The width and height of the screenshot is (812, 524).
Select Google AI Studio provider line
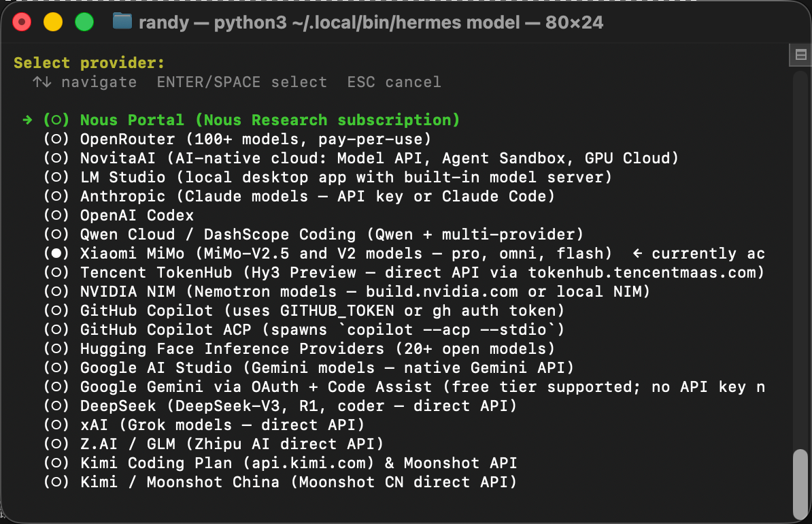pyautogui.click(x=309, y=368)
